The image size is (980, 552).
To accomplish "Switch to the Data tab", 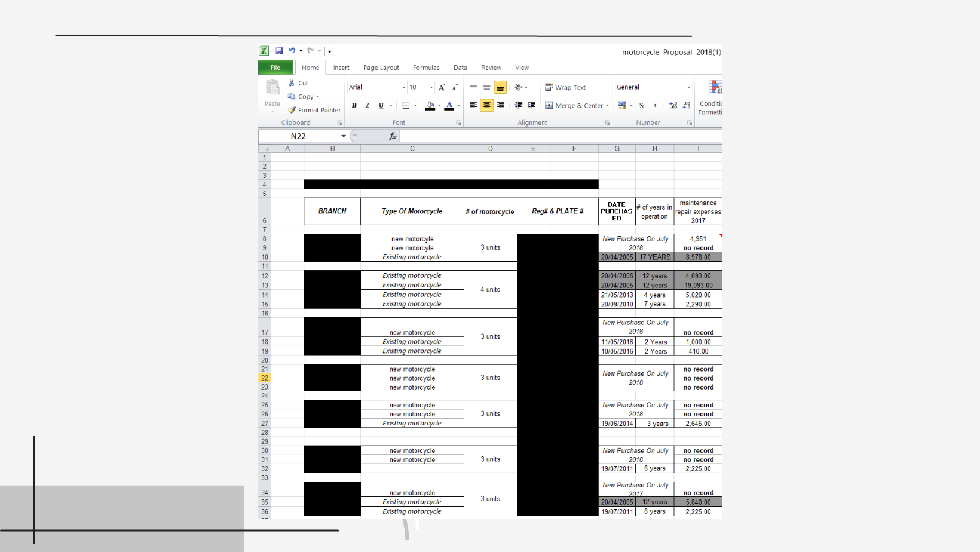I will [x=460, y=68].
